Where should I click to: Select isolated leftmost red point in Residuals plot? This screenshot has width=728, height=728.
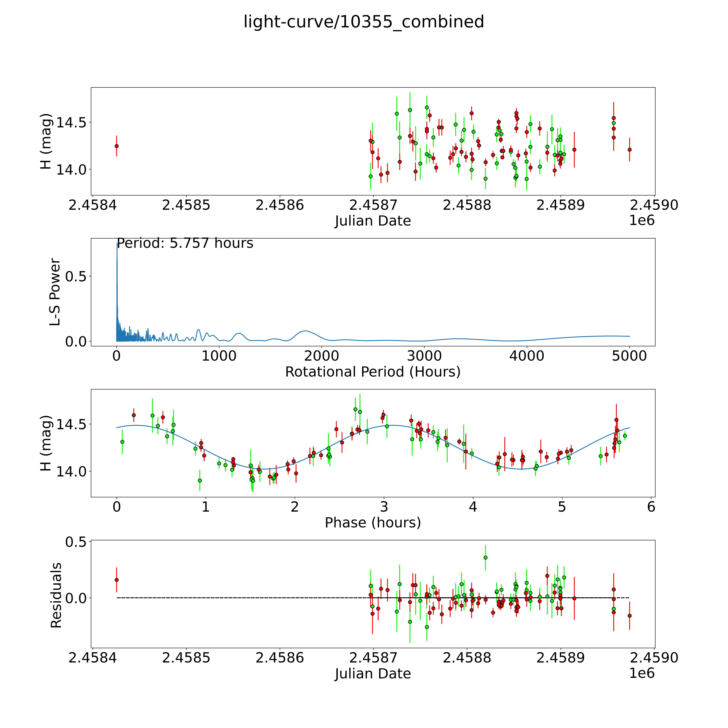(117, 580)
